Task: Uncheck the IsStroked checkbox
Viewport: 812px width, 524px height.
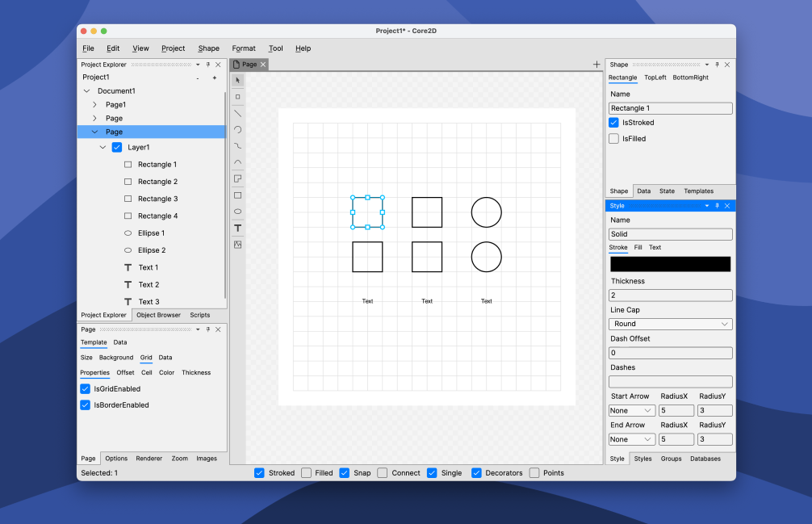Action: pos(614,123)
